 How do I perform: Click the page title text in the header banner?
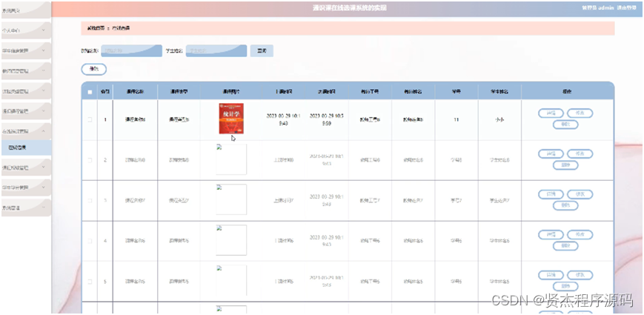pyautogui.click(x=350, y=8)
